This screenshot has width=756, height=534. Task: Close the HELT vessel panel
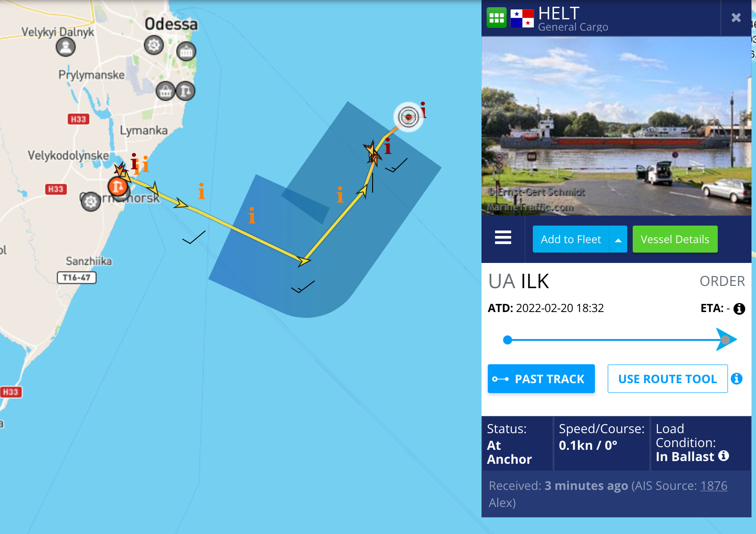[x=736, y=18]
